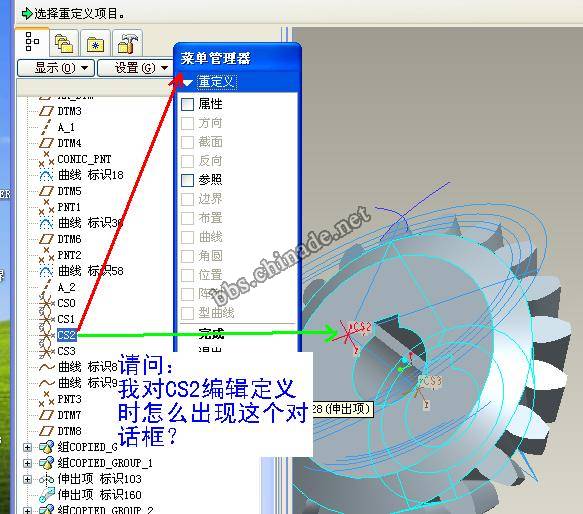Select CS3 in the model tree

67,351
